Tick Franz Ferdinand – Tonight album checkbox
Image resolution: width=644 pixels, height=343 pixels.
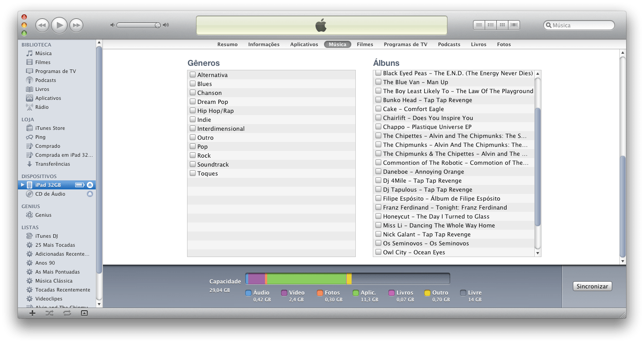378,207
